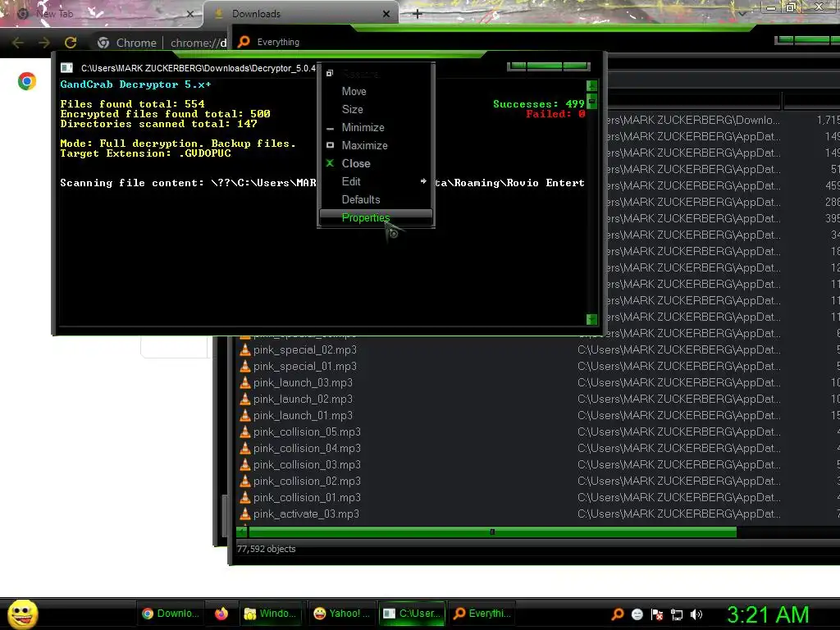Switch to the New Tab tab in Chrome

[x=102, y=14]
